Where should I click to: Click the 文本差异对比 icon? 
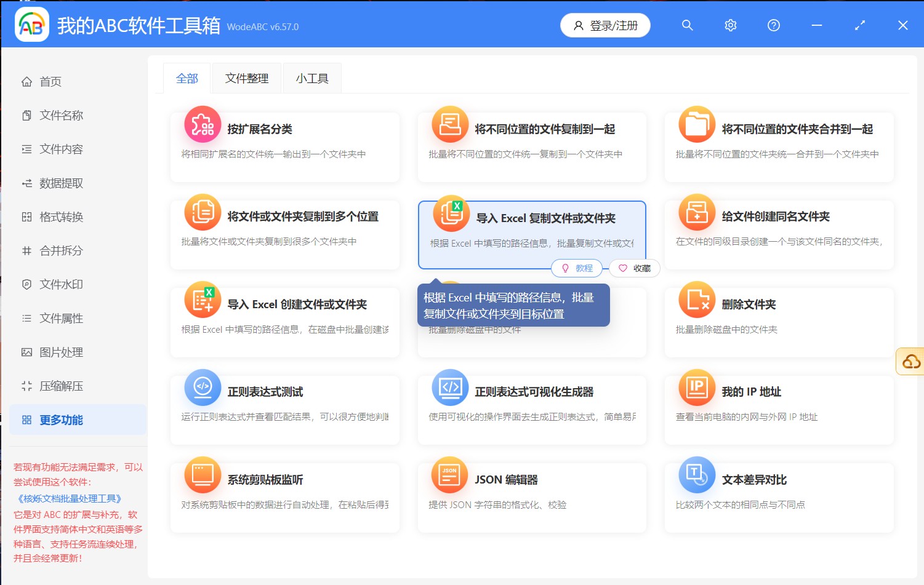tap(697, 475)
